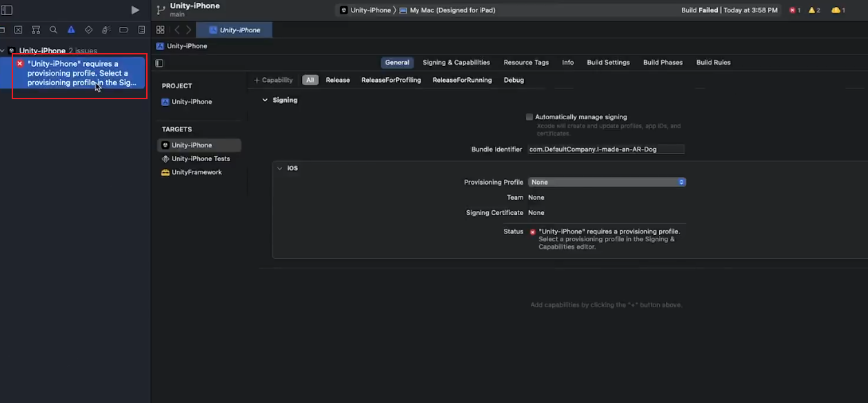Open the Provisioning Profile dropdown
Image resolution: width=868 pixels, height=403 pixels.
(607, 182)
